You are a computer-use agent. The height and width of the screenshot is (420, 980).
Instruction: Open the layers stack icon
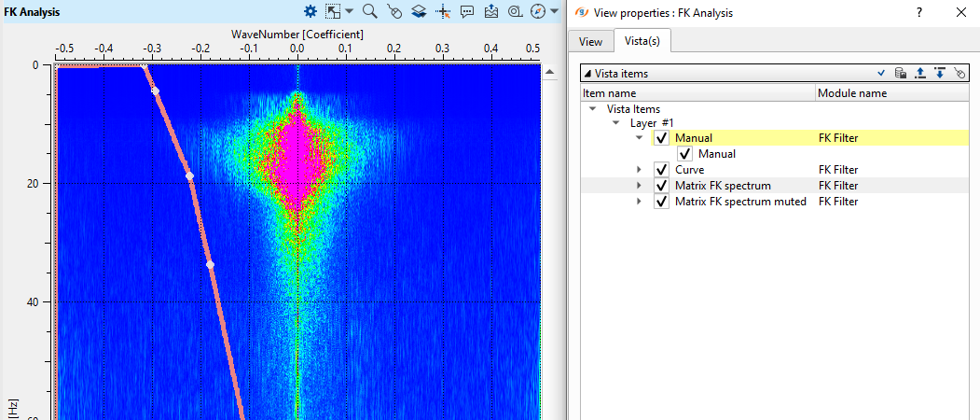419,12
